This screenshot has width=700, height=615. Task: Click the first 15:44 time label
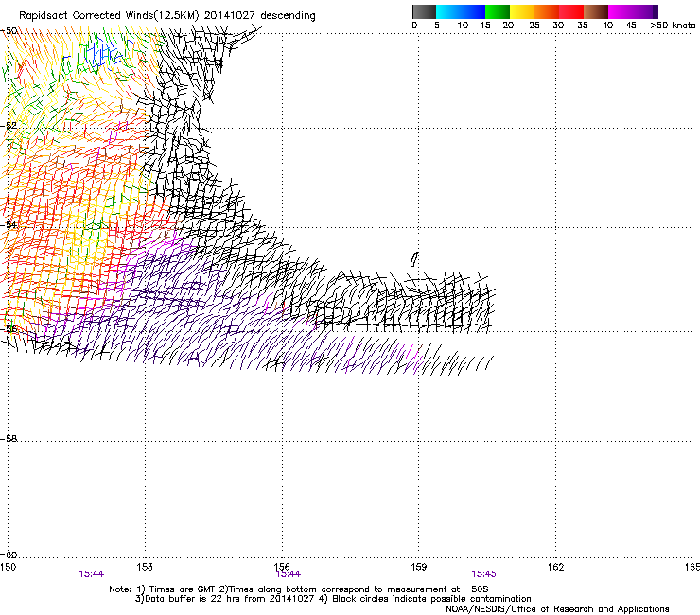tap(92, 574)
